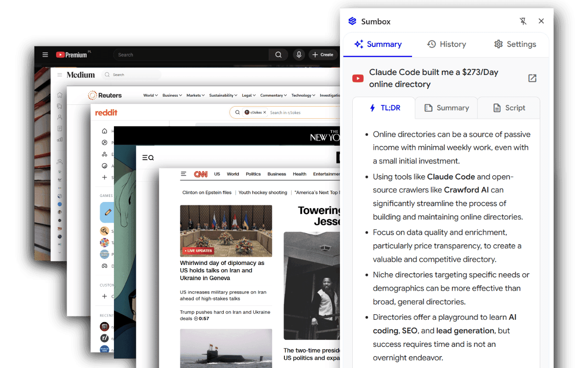Open Medium sidebar home icon
The height and width of the screenshot is (368, 588).
[x=60, y=95]
